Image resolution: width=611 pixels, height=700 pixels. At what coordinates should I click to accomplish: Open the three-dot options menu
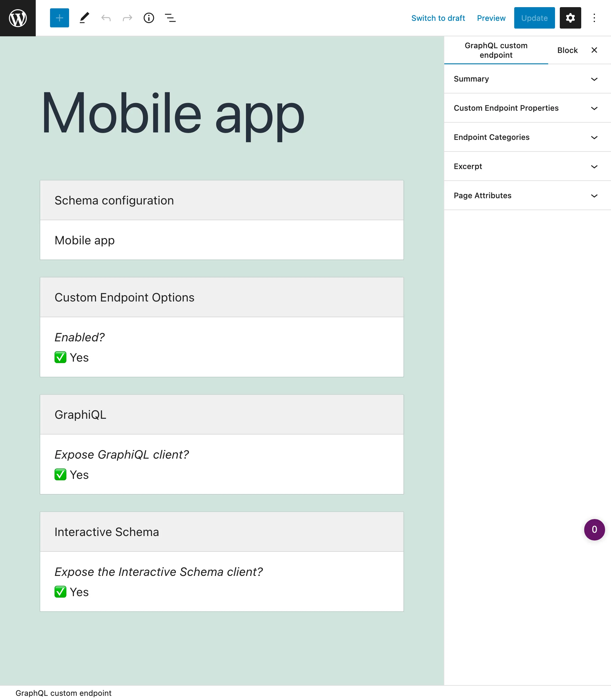(594, 18)
